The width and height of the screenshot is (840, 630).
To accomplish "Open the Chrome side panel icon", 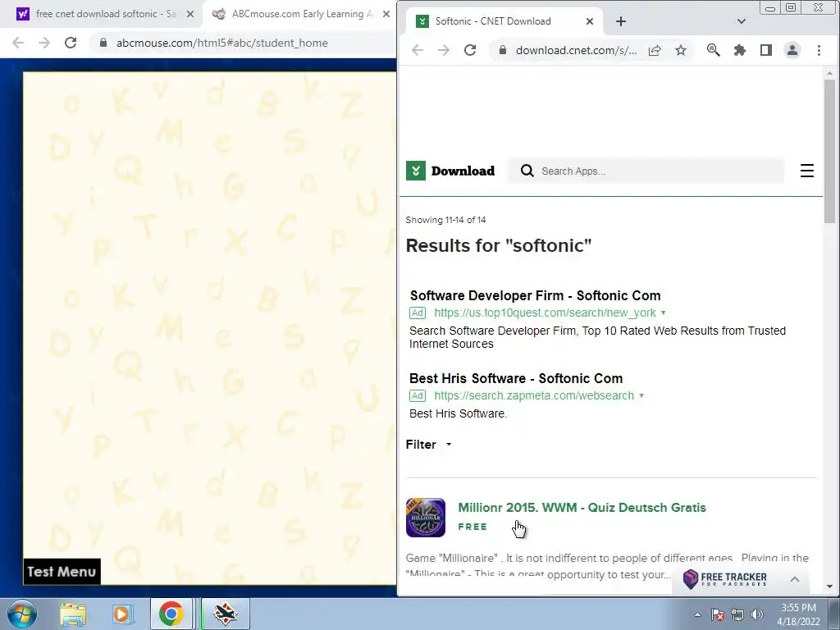I will (766, 50).
